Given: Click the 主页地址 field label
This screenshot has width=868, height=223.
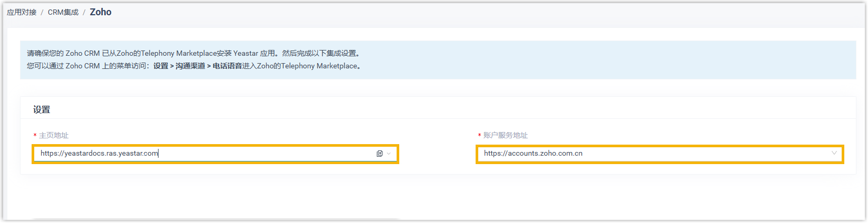Looking at the screenshot, I should click(x=54, y=135).
